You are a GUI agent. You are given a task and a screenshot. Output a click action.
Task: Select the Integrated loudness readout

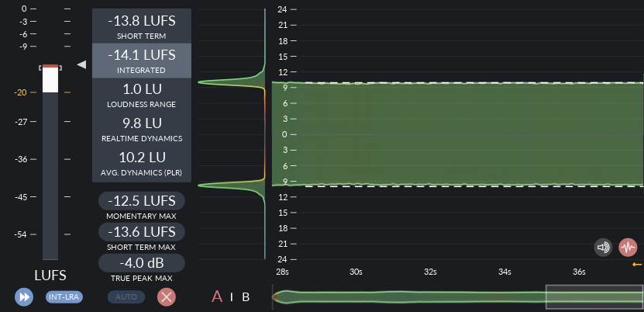point(141,61)
